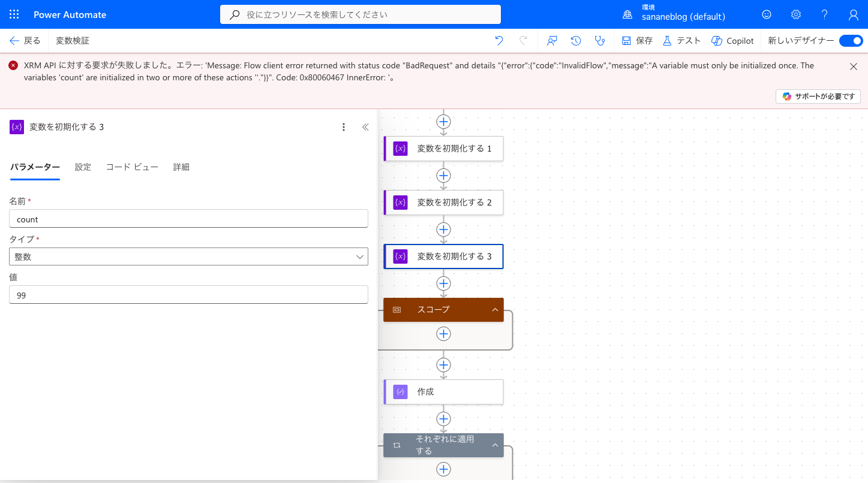The height and width of the screenshot is (483, 868).
Task: Click the variable icon on 変数を初期化する 3
Action: pos(400,256)
